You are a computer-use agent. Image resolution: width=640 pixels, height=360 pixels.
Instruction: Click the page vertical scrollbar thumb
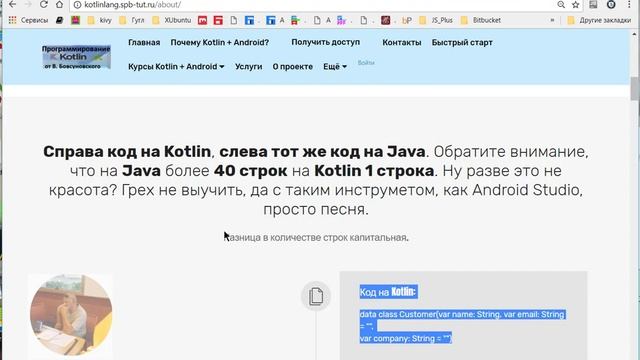[634, 88]
